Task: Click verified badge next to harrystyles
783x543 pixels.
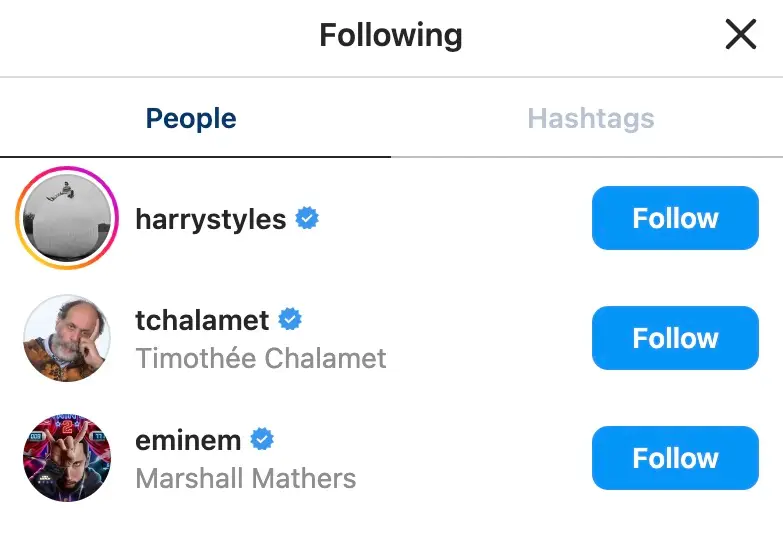Action: pyautogui.click(x=307, y=218)
